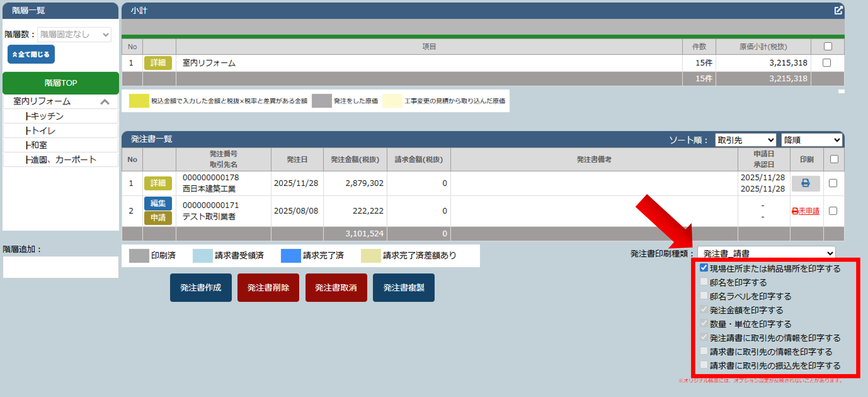Open 詳細 for 室内リフォーム subtotal row
The width and height of the screenshot is (868, 397).
pyautogui.click(x=158, y=63)
